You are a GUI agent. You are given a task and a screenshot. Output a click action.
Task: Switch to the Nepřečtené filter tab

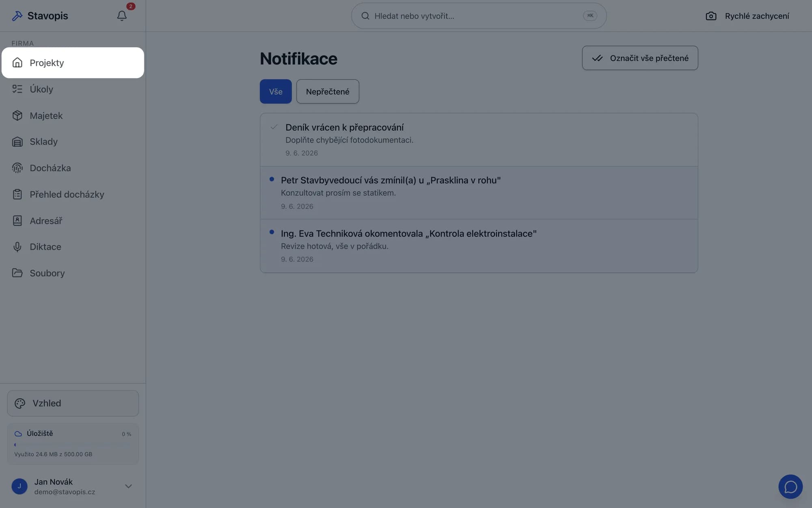pyautogui.click(x=328, y=91)
